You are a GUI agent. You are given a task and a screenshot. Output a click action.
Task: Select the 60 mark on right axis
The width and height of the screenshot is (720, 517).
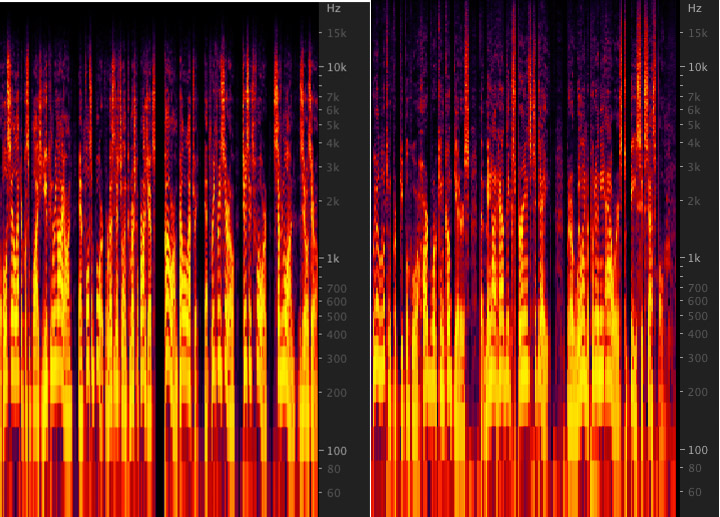click(x=693, y=492)
